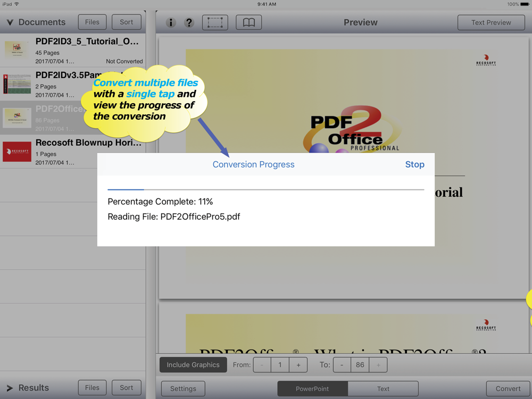This screenshot has width=532, height=399.
Task: Increase the To page number
Action: 378,365
